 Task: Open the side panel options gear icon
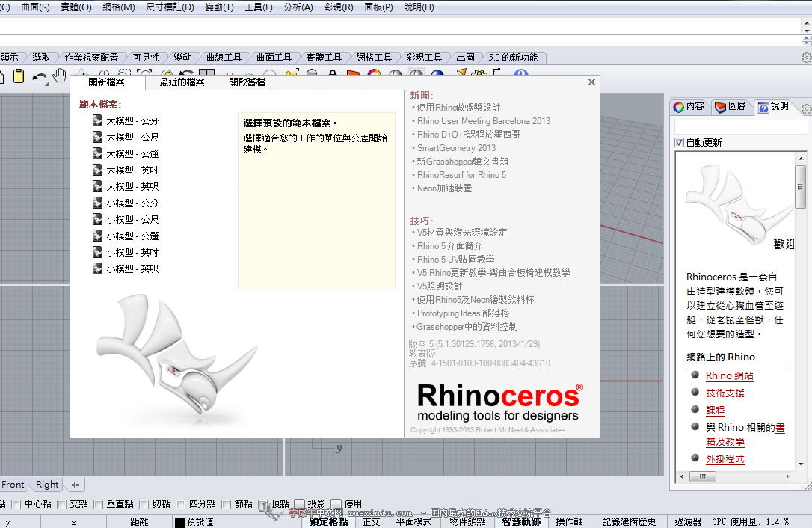pos(806,108)
